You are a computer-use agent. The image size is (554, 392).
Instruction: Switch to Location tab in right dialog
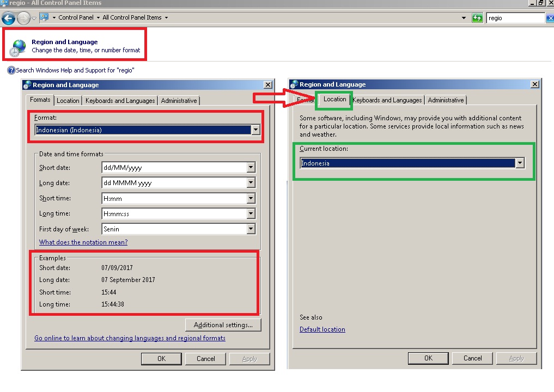coord(334,100)
